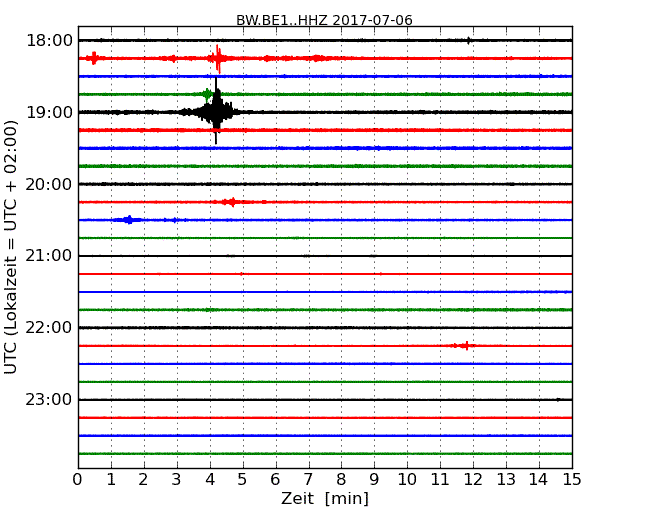Image resolution: width=650 pixels, height=520 pixels.
Task: Click the 21:00 time axis label
Action: pyautogui.click(x=49, y=256)
